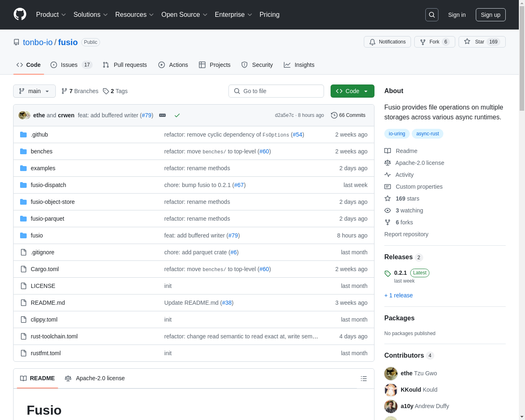Click the eye icon beside 3 watching
This screenshot has width=525, height=420.
388,210
